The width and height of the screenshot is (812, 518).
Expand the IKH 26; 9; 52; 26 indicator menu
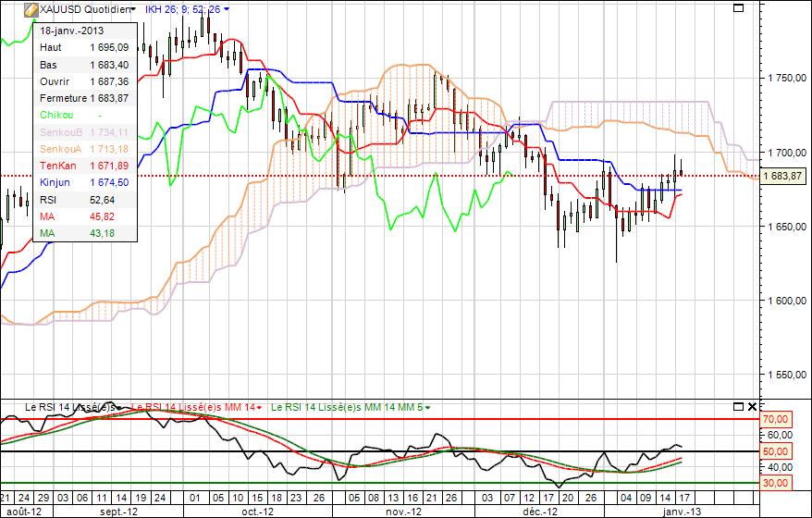click(x=228, y=8)
